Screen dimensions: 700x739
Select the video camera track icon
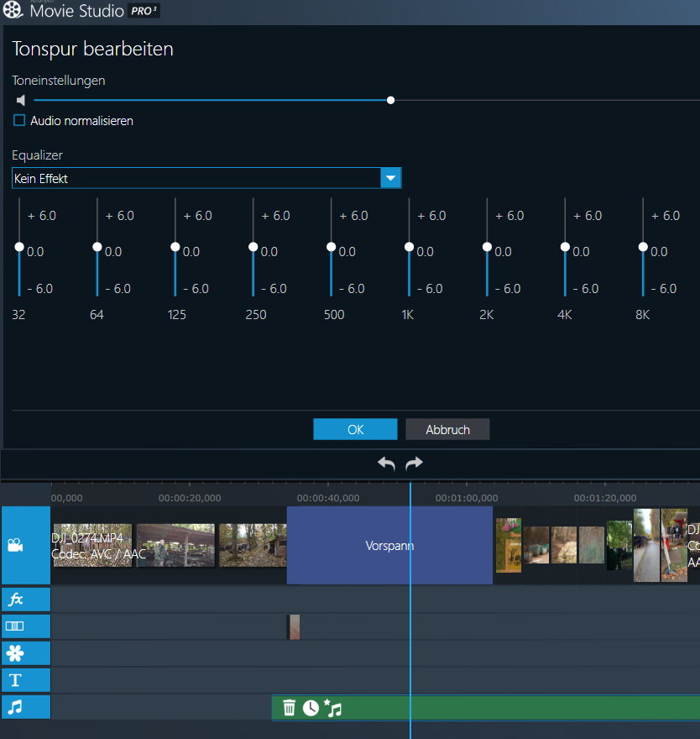15,545
